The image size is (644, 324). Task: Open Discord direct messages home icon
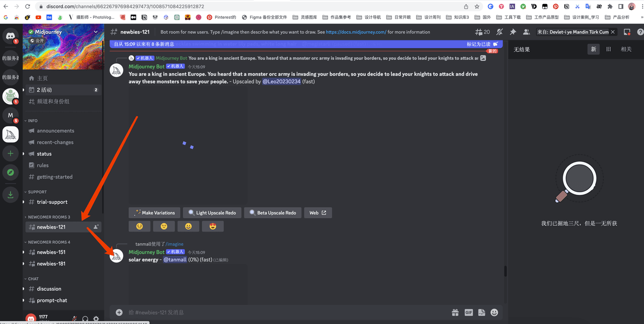(11, 36)
